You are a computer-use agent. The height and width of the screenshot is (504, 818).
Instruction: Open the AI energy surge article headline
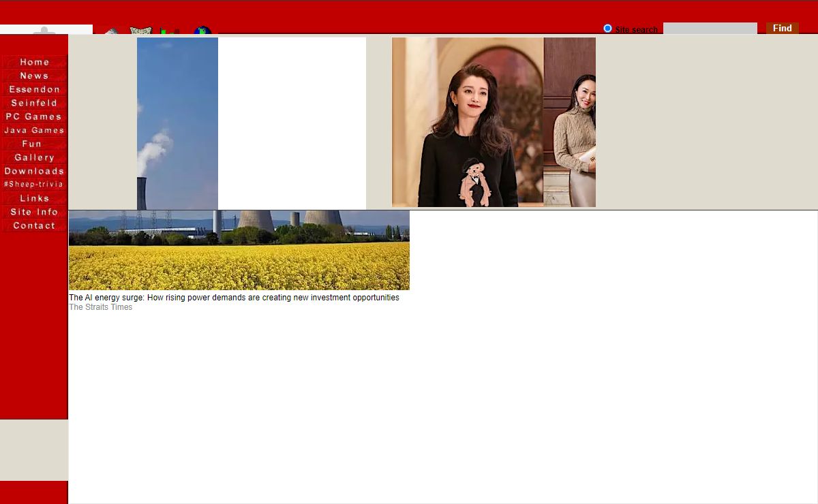point(234,298)
